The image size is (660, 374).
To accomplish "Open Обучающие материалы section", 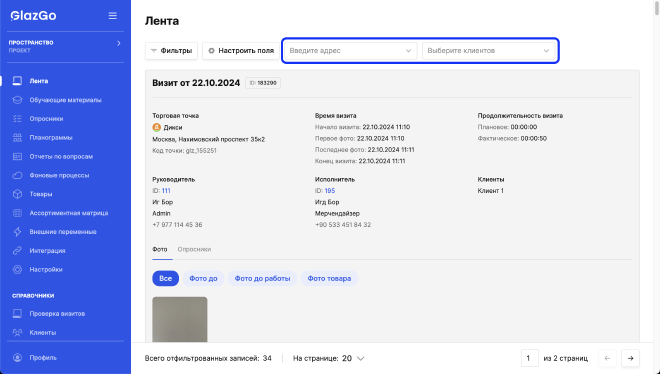I will pos(65,100).
